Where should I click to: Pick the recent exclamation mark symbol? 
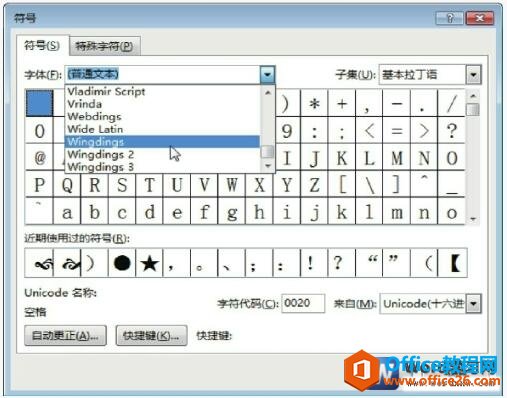click(314, 263)
